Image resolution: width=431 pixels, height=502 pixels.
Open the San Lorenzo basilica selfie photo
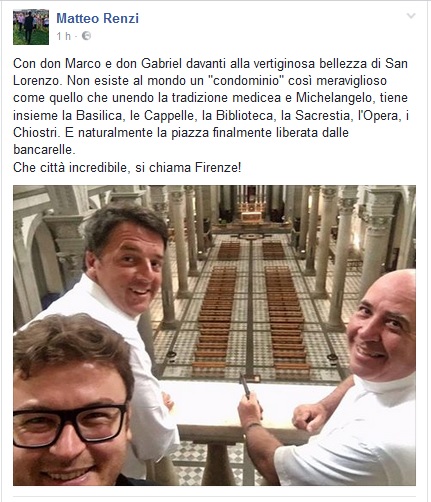214,335
